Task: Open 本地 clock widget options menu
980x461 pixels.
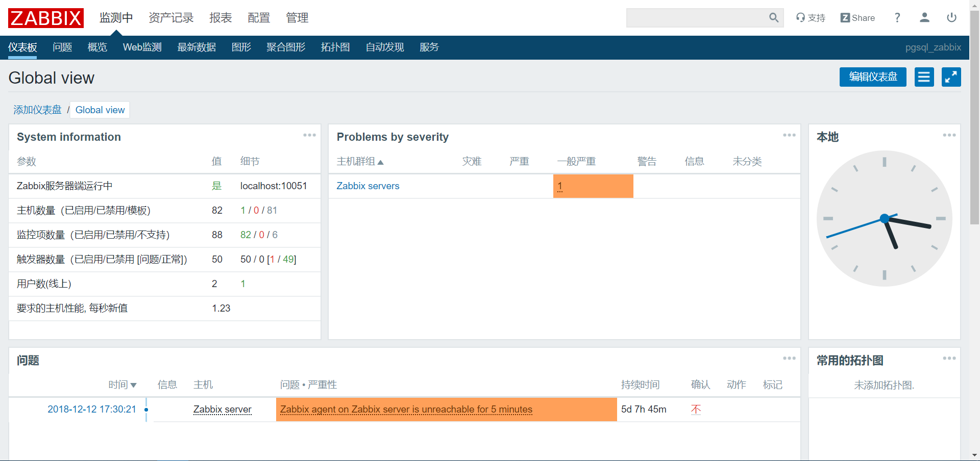Action: [949, 135]
